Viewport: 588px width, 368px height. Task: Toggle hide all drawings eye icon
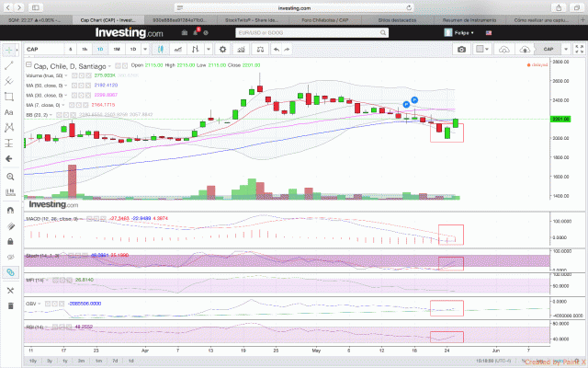[x=10, y=258]
